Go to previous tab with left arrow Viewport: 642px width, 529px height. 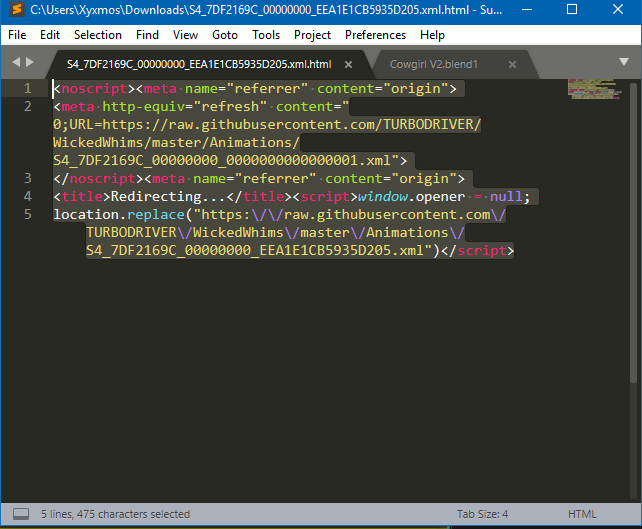click(16, 62)
